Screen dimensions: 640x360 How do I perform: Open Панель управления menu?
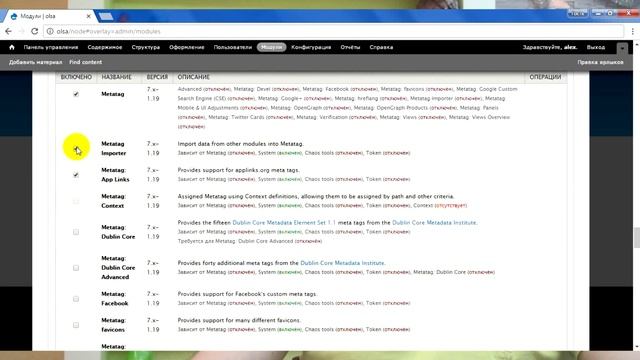(51, 47)
